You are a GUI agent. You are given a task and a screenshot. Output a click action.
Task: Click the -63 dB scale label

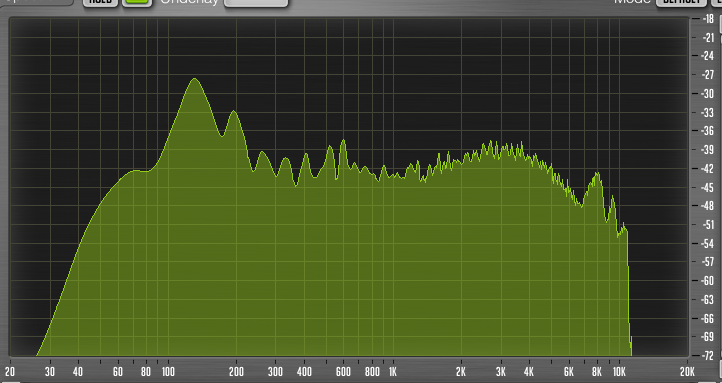708,300
